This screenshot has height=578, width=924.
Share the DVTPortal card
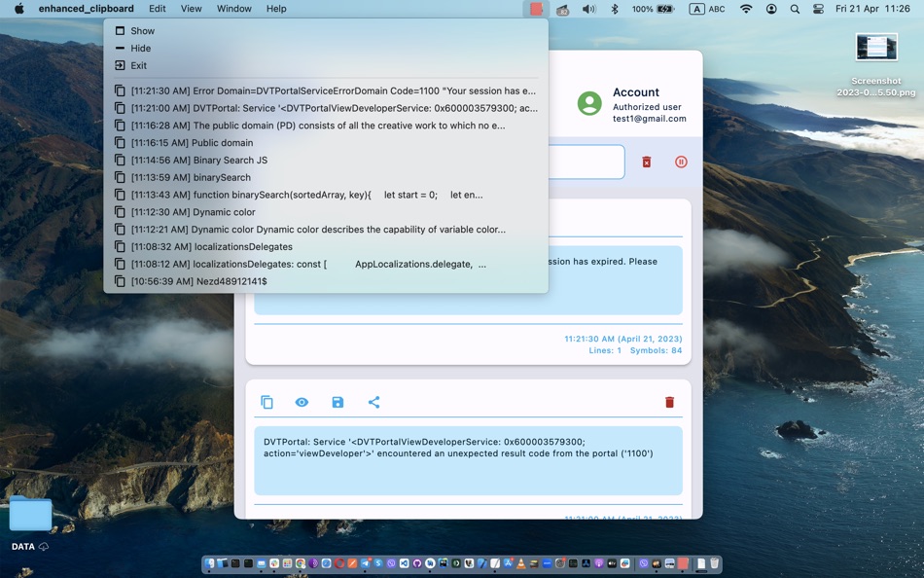(x=373, y=402)
